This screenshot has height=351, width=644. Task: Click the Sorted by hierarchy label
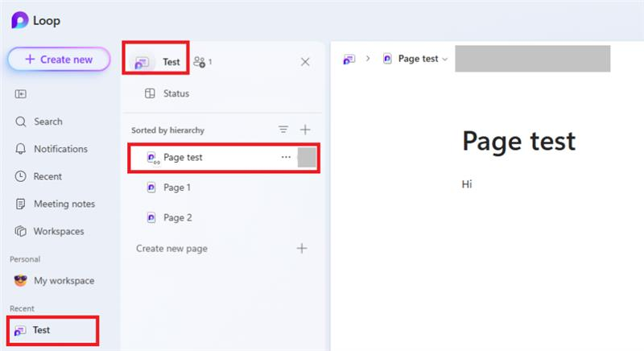coord(167,130)
